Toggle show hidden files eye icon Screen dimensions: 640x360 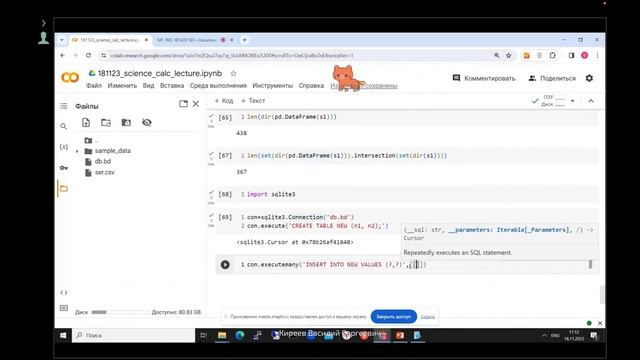[147, 122]
